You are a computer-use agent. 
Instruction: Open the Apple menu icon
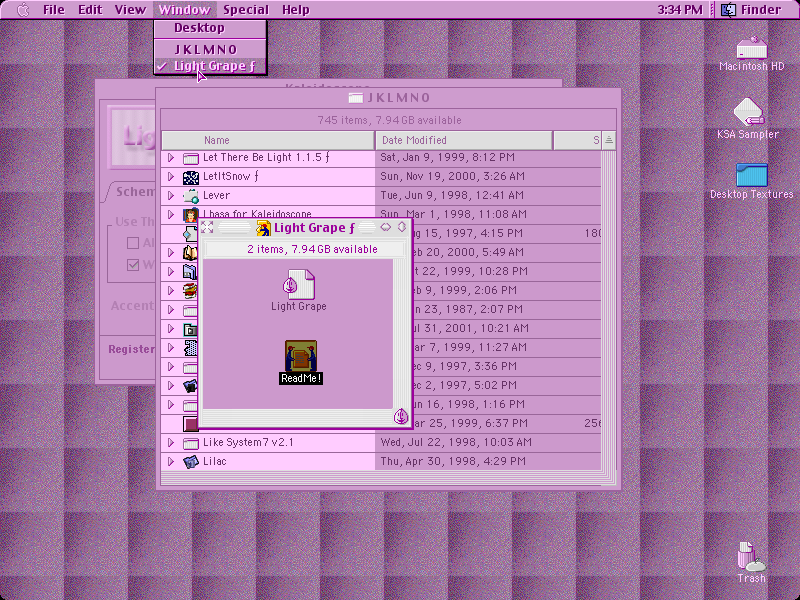click(23, 10)
